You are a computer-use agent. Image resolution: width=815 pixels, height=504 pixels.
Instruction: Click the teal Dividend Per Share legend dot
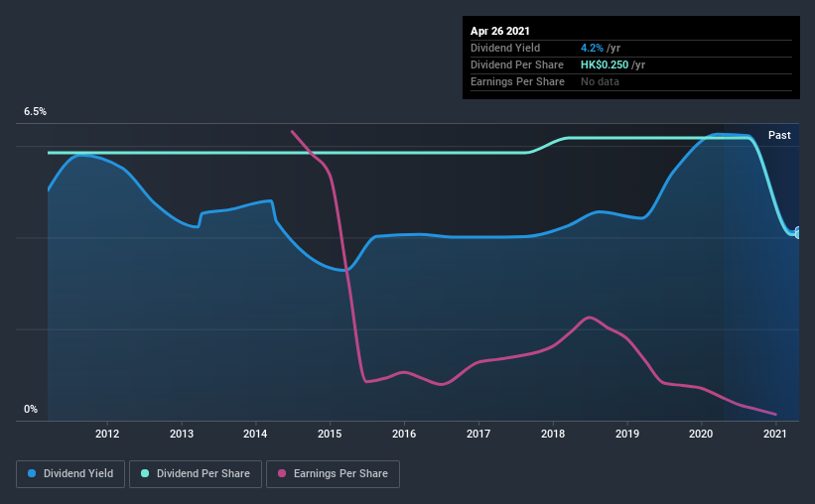pyautogui.click(x=145, y=473)
